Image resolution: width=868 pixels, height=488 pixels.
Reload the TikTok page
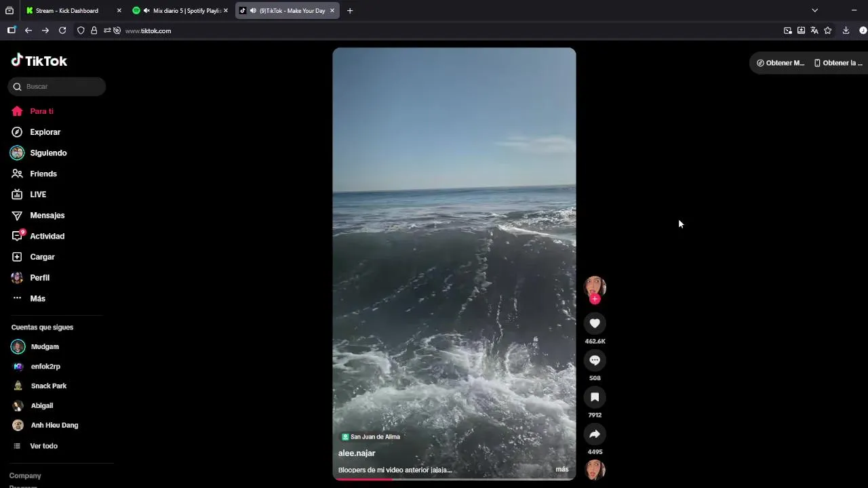(x=62, y=30)
